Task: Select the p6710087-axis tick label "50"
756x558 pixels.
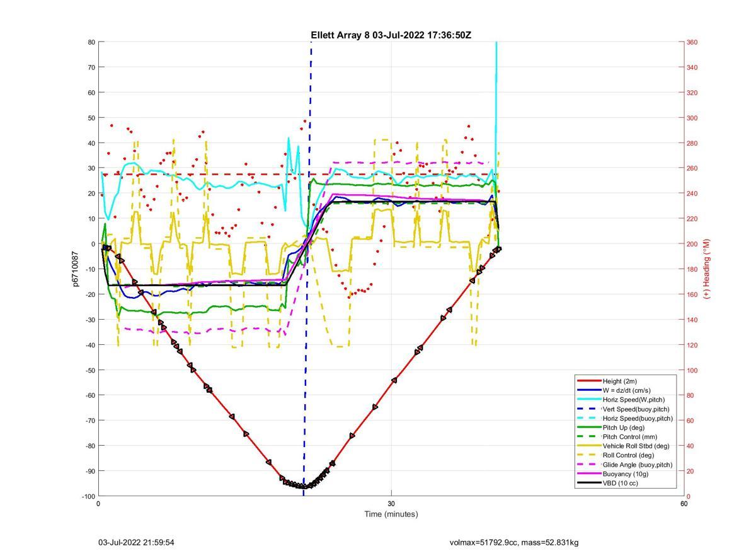Action: click(91, 118)
